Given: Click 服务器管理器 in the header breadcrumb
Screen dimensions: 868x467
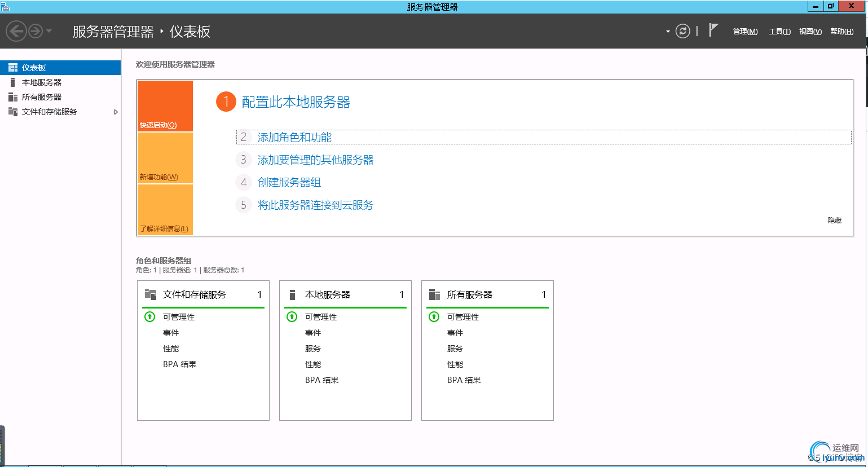Looking at the screenshot, I should pos(113,32).
